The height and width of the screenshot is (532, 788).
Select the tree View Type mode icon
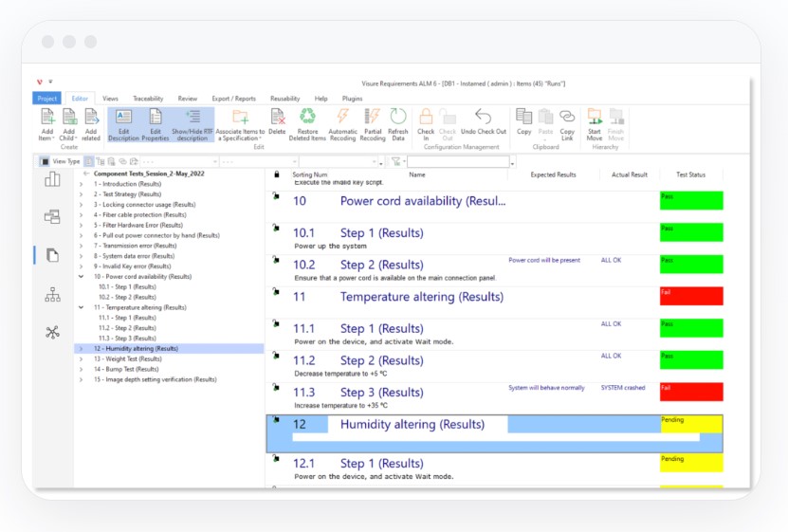click(x=101, y=161)
